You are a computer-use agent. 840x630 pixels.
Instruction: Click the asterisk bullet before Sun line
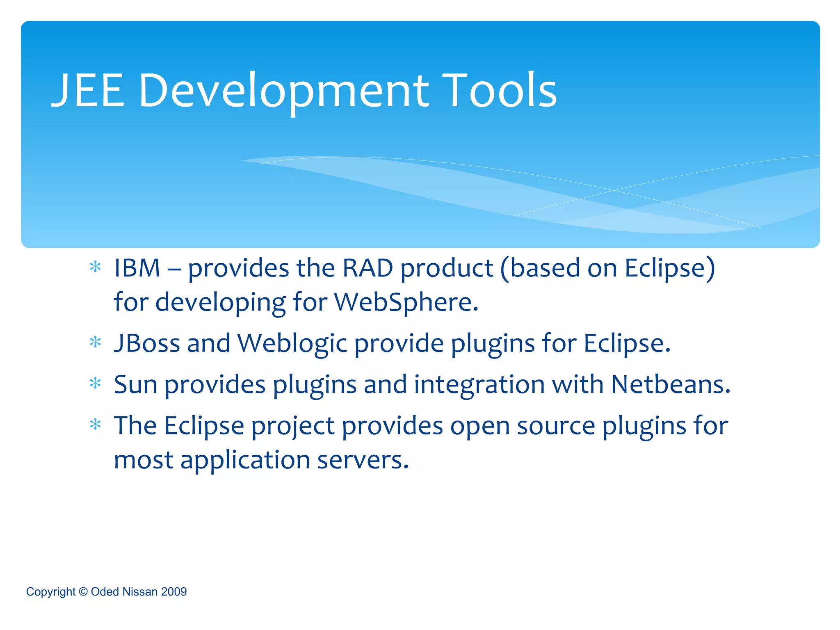95,383
